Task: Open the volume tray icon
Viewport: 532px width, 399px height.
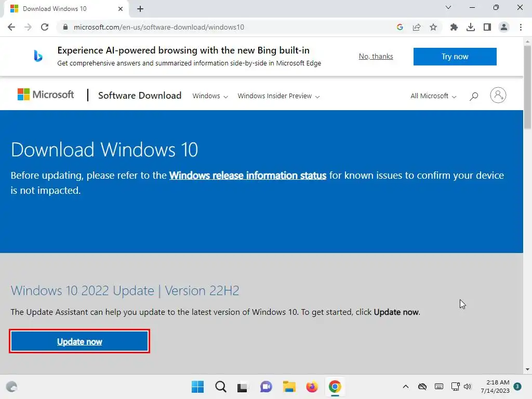Action: (468, 387)
